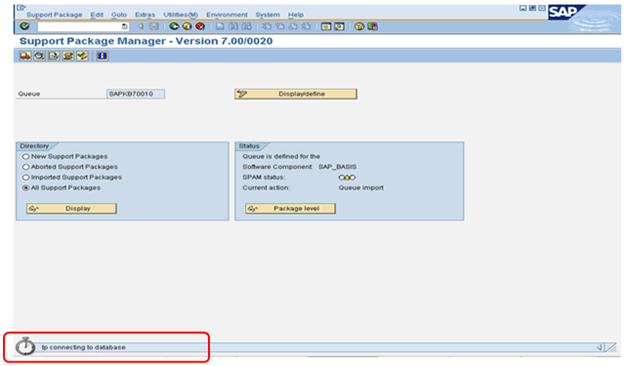Click the 'Queue import' current action text
The image size is (624, 366).
click(x=361, y=188)
